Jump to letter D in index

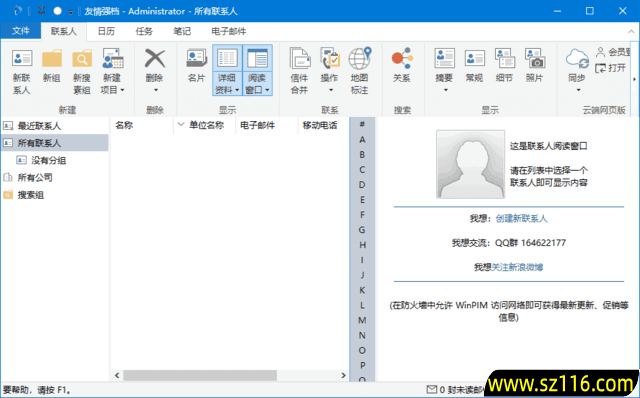(362, 185)
